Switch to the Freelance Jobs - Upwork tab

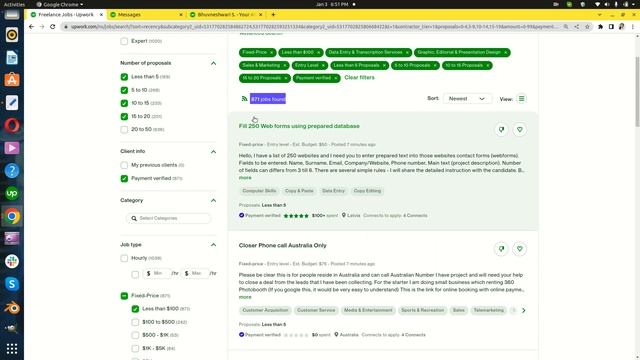pyautogui.click(x=65, y=15)
